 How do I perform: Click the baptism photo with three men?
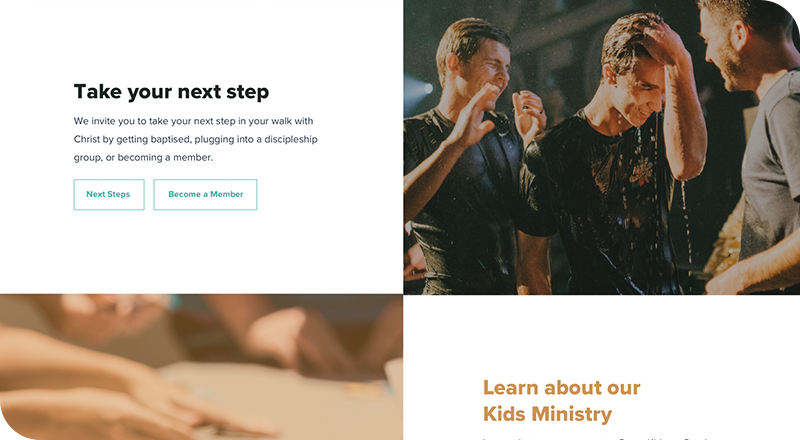(602, 147)
